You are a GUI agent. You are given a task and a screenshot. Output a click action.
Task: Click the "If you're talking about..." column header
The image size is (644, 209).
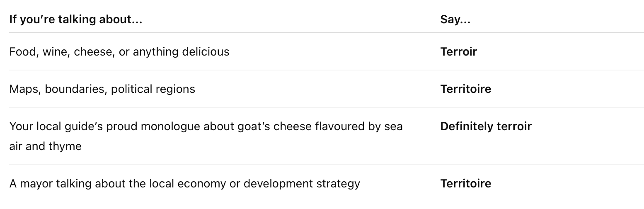(75, 19)
